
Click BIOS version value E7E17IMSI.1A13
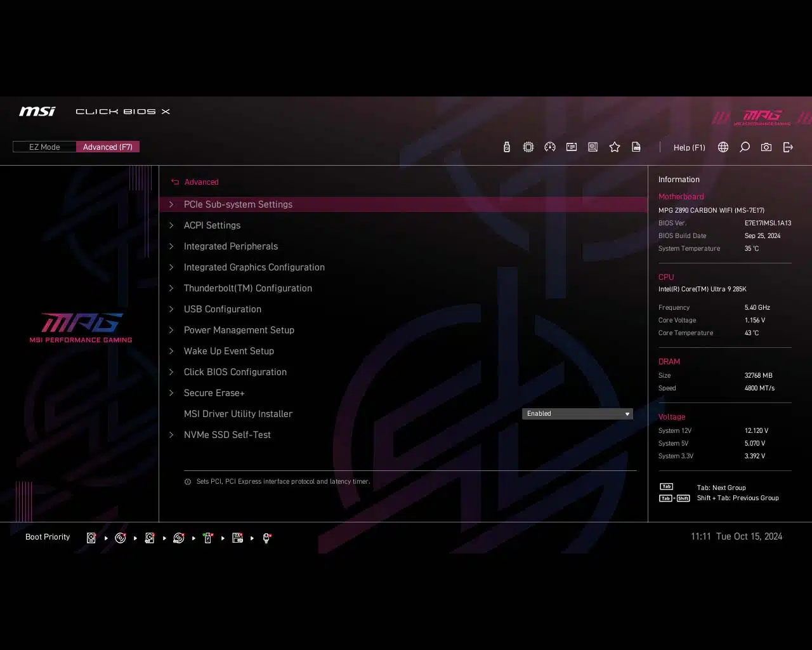click(768, 223)
